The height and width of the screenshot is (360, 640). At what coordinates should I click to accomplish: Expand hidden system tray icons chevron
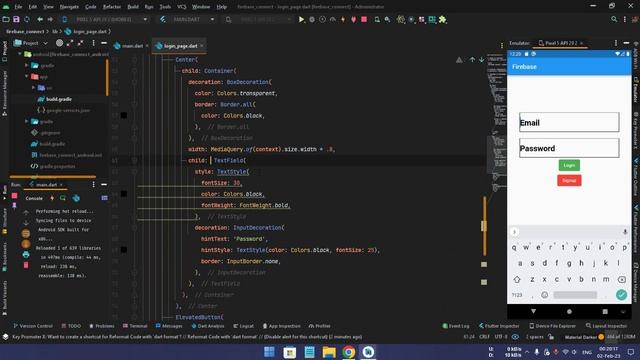(x=527, y=352)
